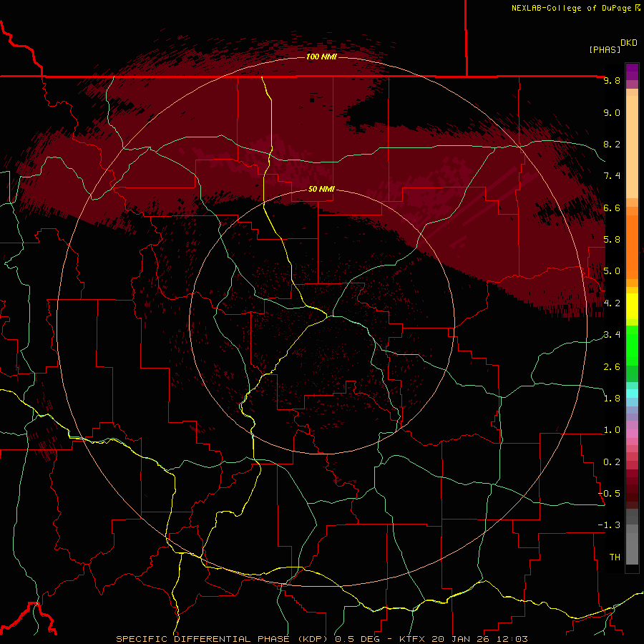Viewport: 644px width, 644px height.
Task: Click the (KDP) abbreviation in the caption
Action: [313, 639]
